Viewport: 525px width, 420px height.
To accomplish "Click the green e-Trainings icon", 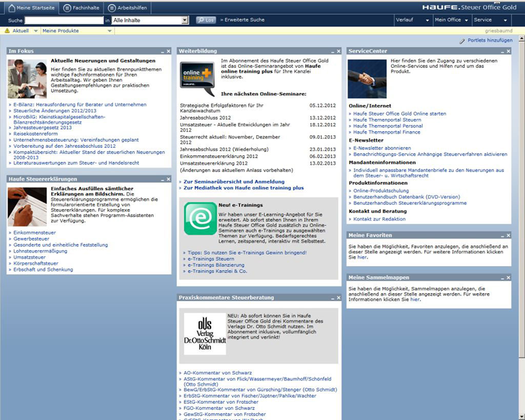I will pos(200,218).
